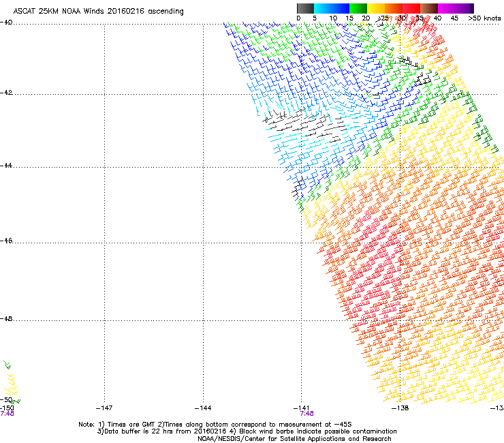This screenshot has width=504, height=443.
Task: Click the red segment of the color bar
Action: tap(411, 8)
